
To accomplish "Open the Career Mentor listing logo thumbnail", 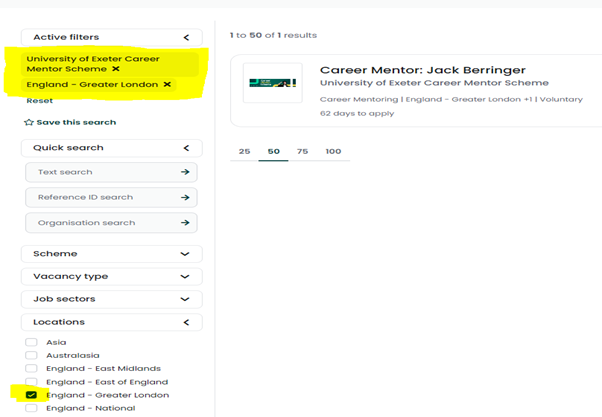I will [273, 83].
